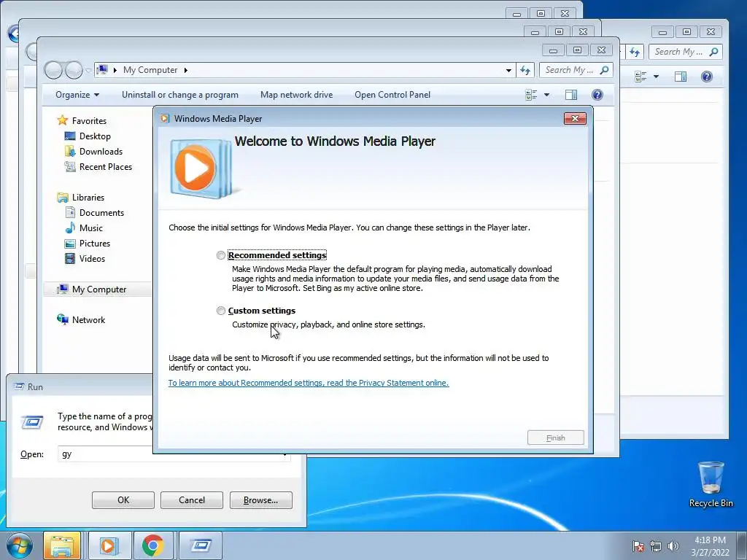Click the search magnifier icon in front Explorer
This screenshot has height=560, width=747.
click(605, 70)
